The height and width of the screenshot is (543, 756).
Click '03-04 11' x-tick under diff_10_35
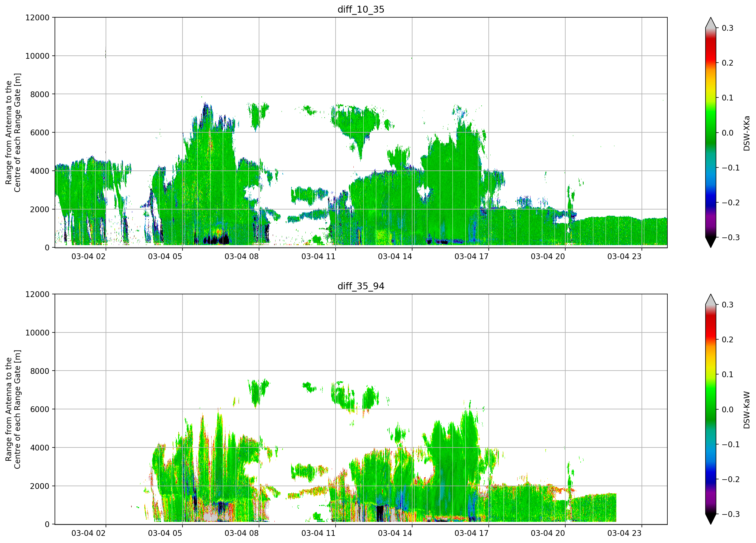(318, 256)
